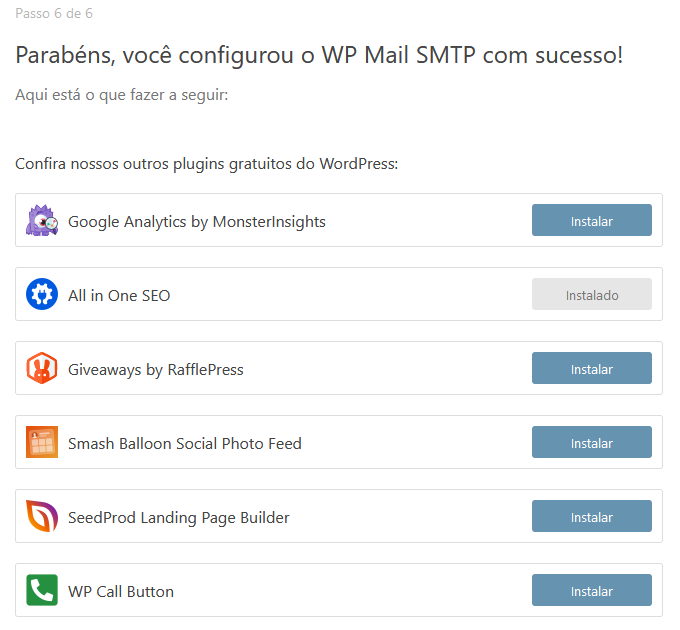This screenshot has height=630, width=680.
Task: Click the WP Call Button phone icon
Action: coord(42,591)
